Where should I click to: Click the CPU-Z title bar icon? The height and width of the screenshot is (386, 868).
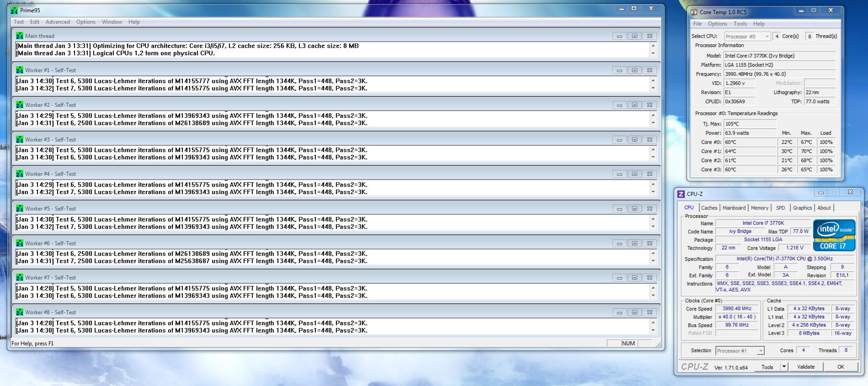coord(681,194)
